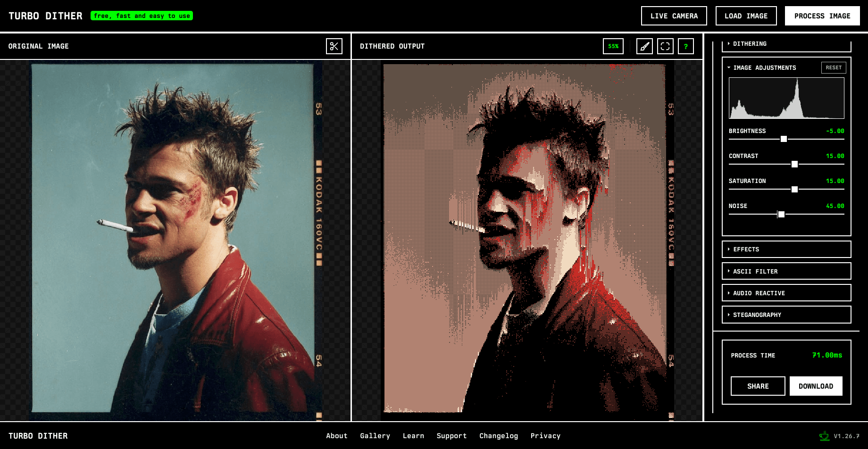The image size is (868, 449).
Task: Click the PROCESS IMAGE button
Action: (822, 16)
